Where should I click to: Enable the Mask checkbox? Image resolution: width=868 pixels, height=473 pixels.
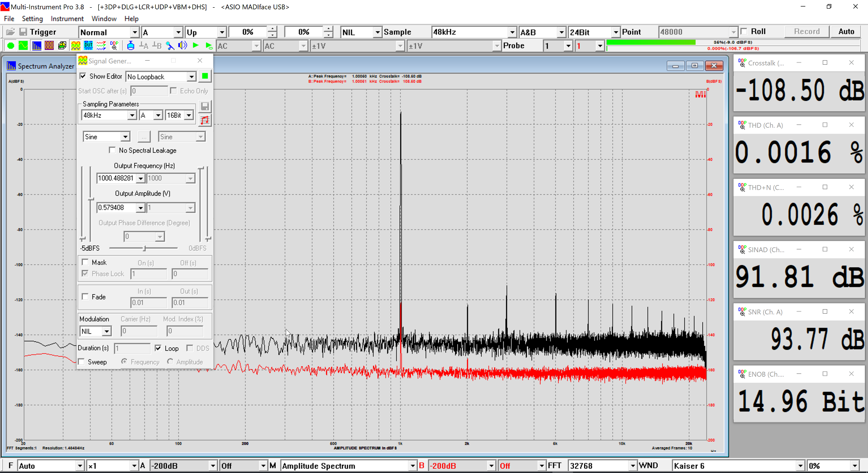[x=85, y=262]
